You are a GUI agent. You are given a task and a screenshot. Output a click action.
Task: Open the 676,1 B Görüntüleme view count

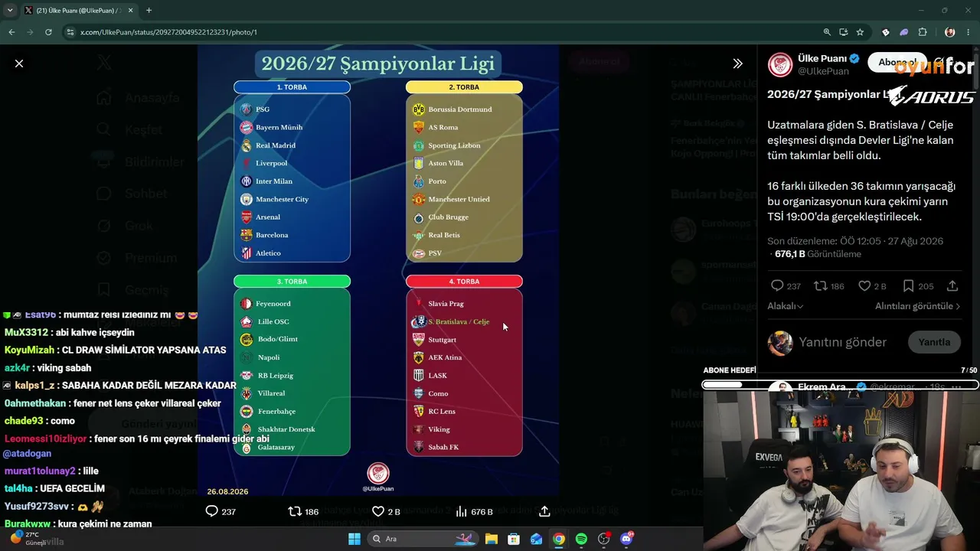coord(818,254)
